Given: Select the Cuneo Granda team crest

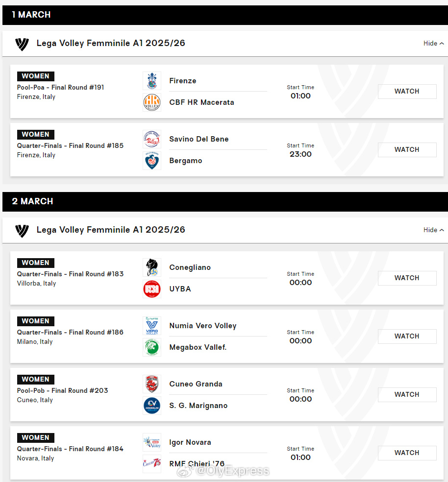Looking at the screenshot, I should (x=151, y=384).
